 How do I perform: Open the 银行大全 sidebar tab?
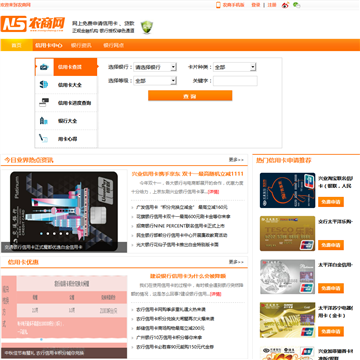66,121
